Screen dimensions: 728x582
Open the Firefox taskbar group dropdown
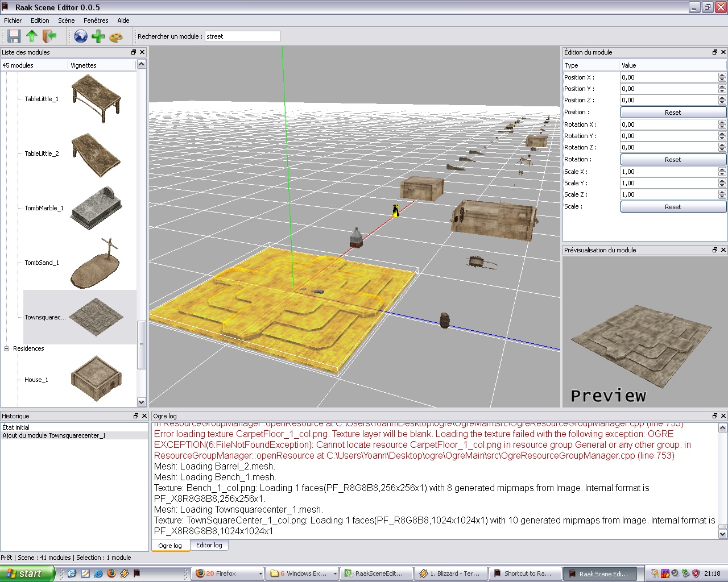click(260, 573)
